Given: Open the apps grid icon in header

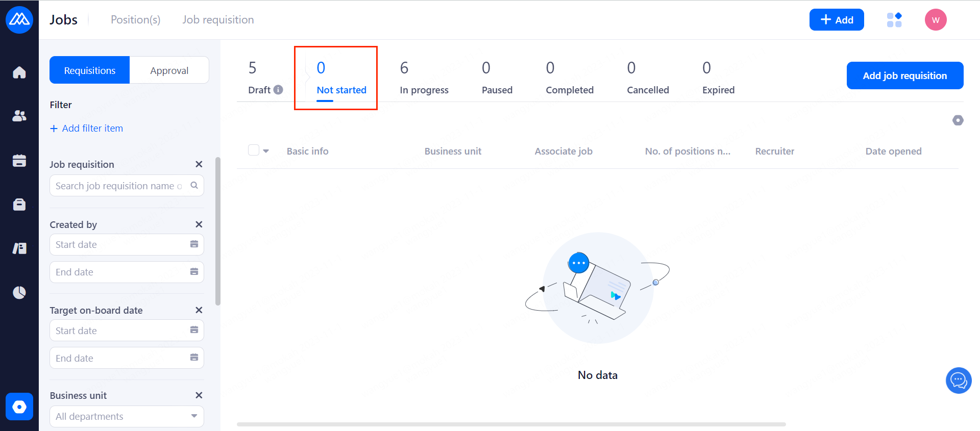Looking at the screenshot, I should pos(894,20).
